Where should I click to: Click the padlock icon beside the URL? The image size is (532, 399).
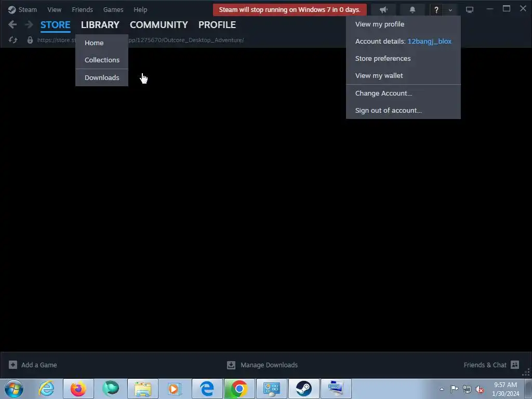click(x=30, y=40)
